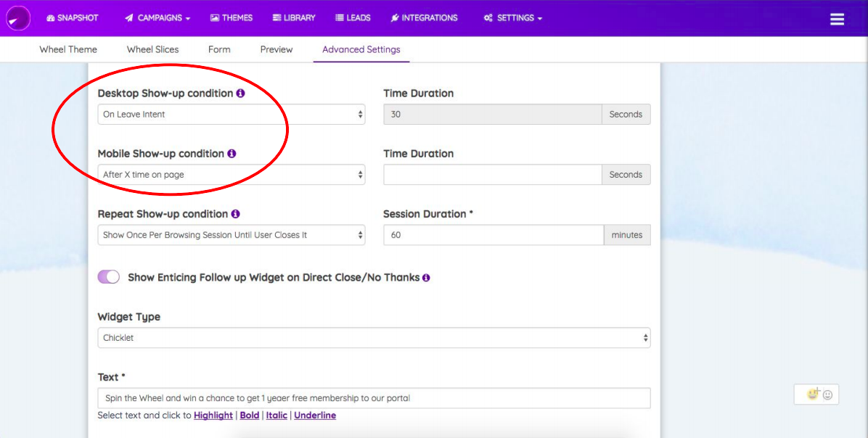This screenshot has width=868, height=438.
Task: Click the purple app logo icon
Action: point(18,18)
